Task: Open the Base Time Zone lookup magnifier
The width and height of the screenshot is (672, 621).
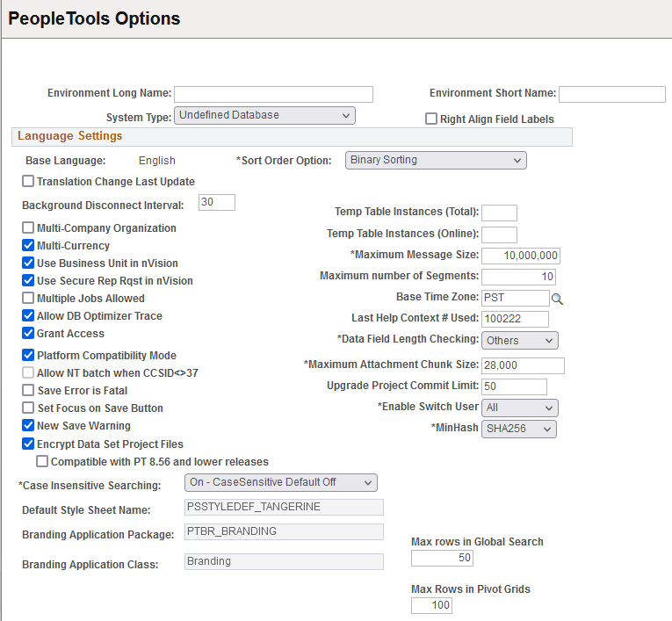Action: click(x=557, y=300)
